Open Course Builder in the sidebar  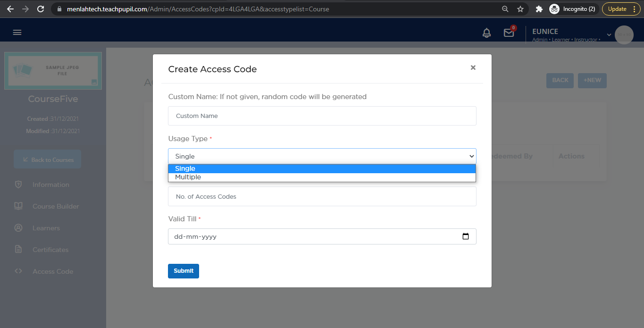point(56,206)
